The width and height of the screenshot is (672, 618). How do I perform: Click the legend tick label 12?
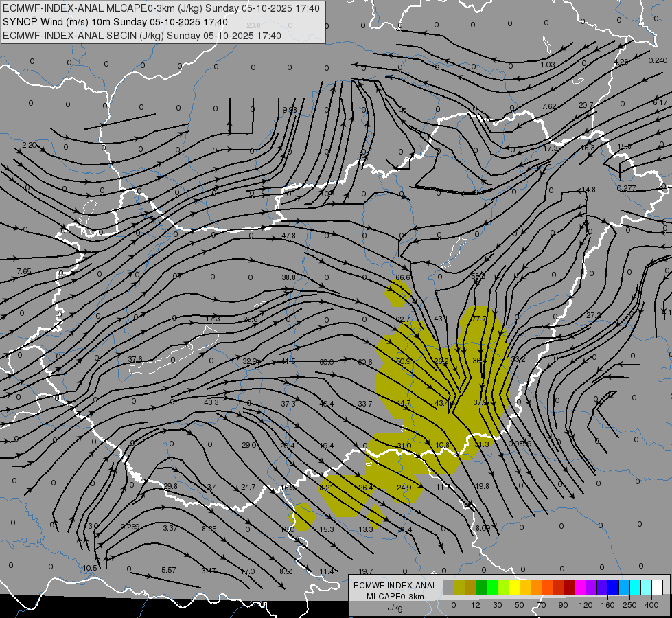coord(475,605)
